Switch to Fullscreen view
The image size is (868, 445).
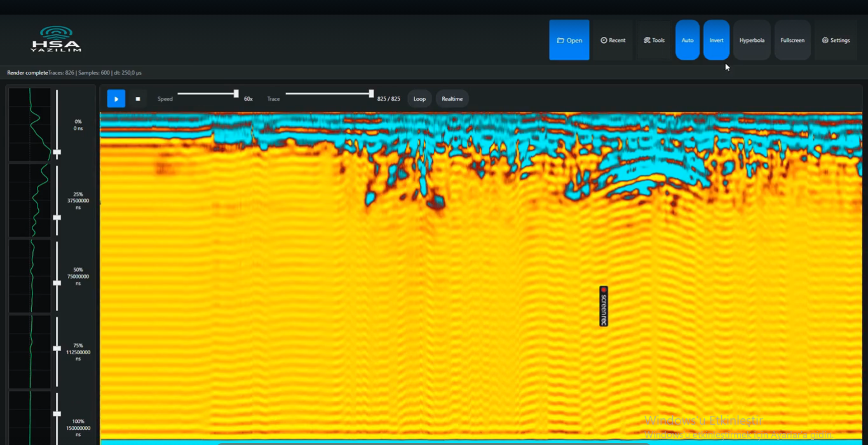[792, 41]
